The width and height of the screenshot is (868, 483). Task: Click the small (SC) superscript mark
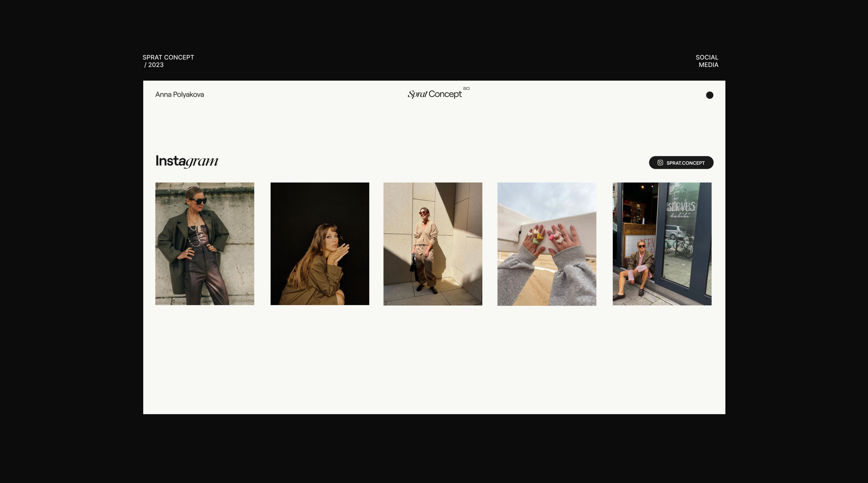pos(466,88)
